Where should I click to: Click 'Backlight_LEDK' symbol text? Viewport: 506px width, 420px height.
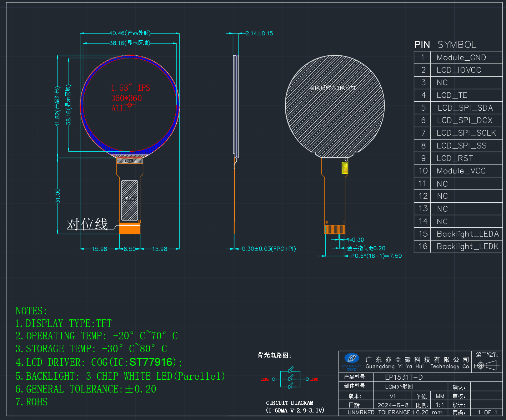[x=467, y=247]
